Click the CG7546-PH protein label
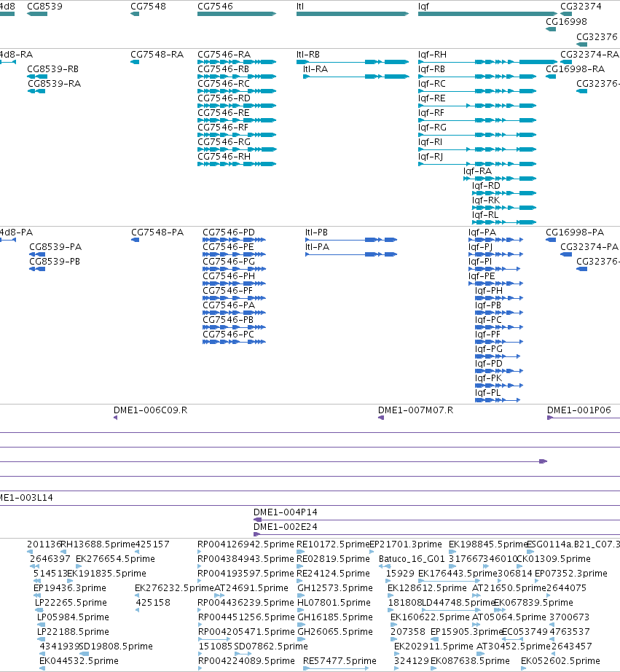Screen dimensions: 620x672 (229, 276)
